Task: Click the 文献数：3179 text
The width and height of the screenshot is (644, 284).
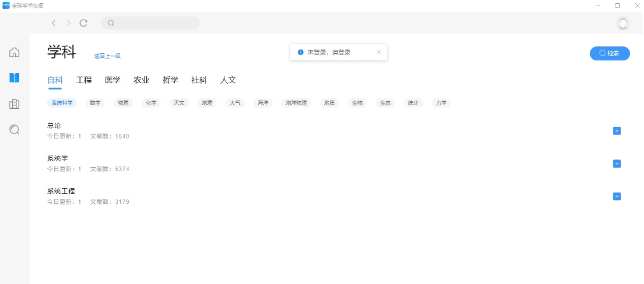Action: coord(109,202)
